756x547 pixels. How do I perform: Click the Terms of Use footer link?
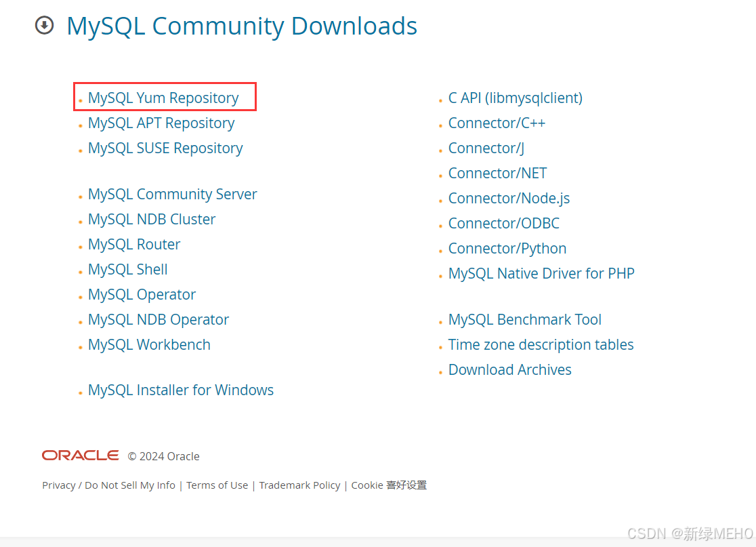(x=217, y=485)
